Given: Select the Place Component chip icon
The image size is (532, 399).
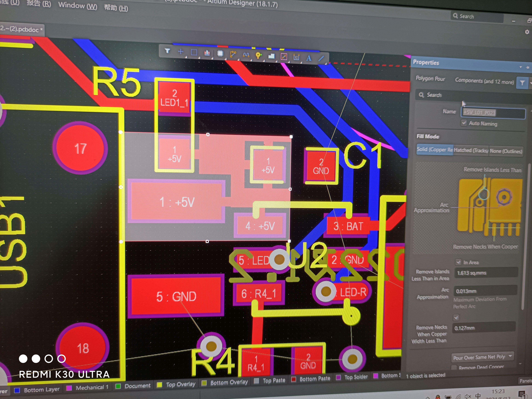Looking at the screenshot, I should pyautogui.click(x=220, y=53).
